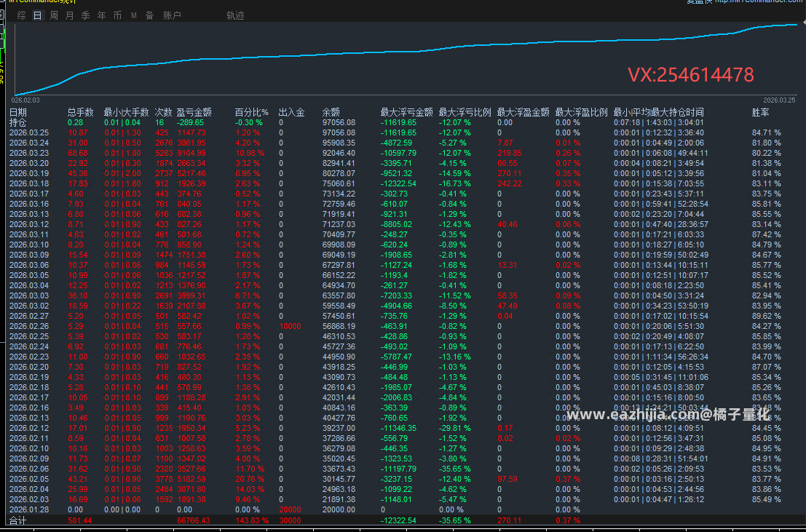Select the 2026.03.12 date row

click(29, 224)
